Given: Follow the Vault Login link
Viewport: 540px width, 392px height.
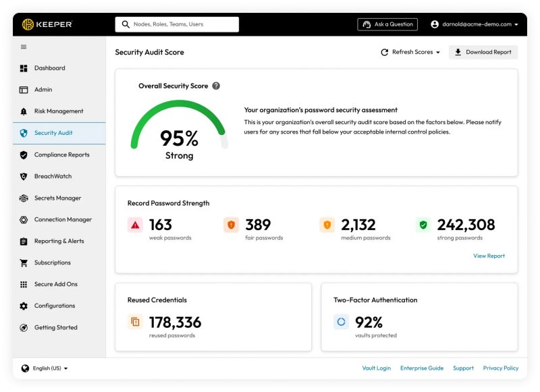Looking at the screenshot, I should (x=377, y=368).
